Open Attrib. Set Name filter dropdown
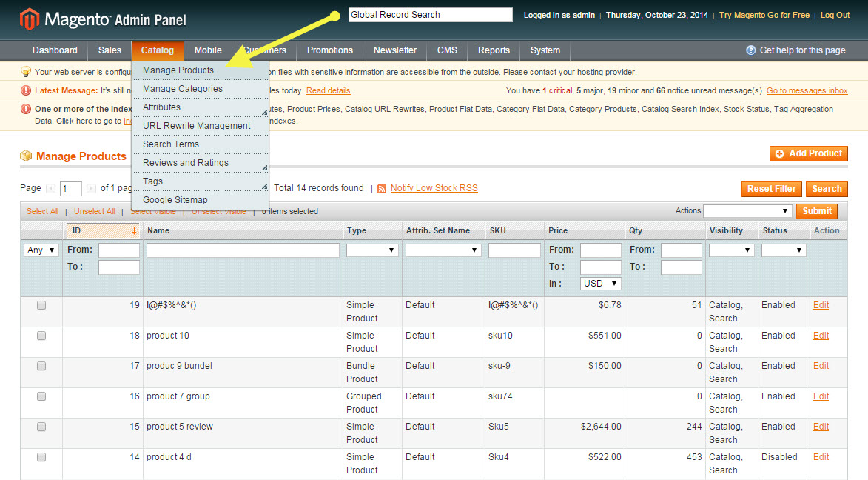This screenshot has width=868, height=480. (x=443, y=250)
